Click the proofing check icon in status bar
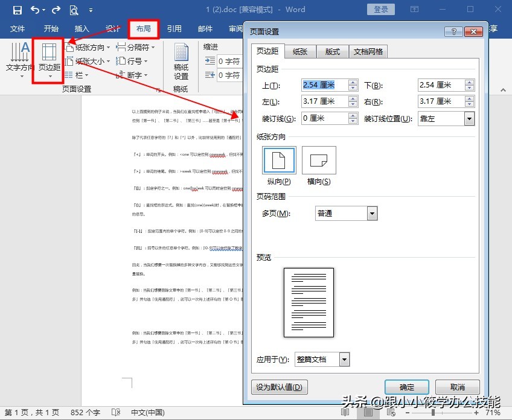Screen dimensions: 512x420 point(116,413)
